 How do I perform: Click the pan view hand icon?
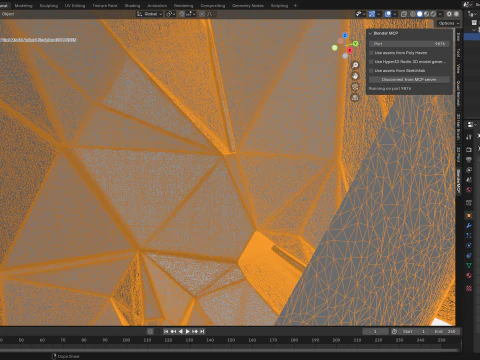pos(355,76)
